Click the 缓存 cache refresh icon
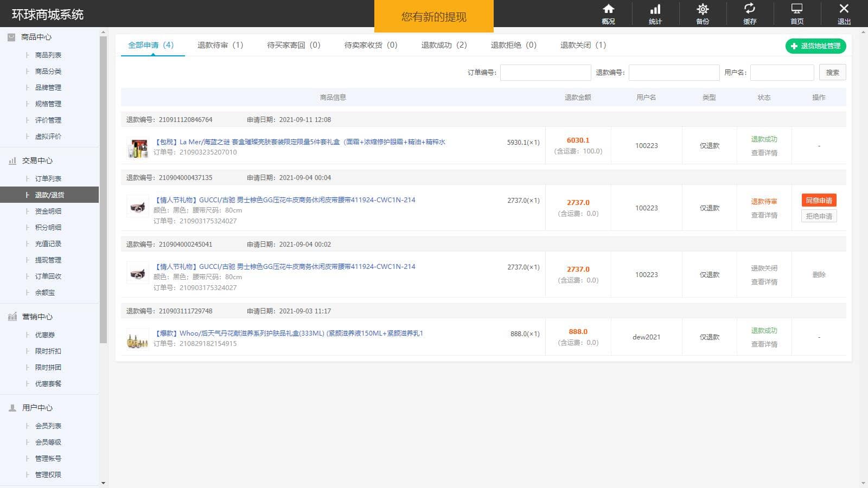Viewport: 868px width, 488px height. tap(750, 9)
